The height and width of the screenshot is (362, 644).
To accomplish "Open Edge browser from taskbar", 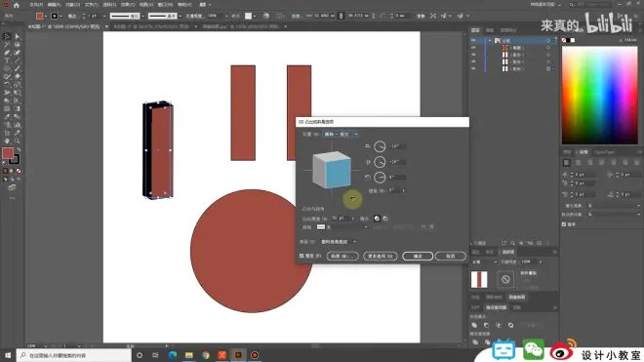I will 173,355.
